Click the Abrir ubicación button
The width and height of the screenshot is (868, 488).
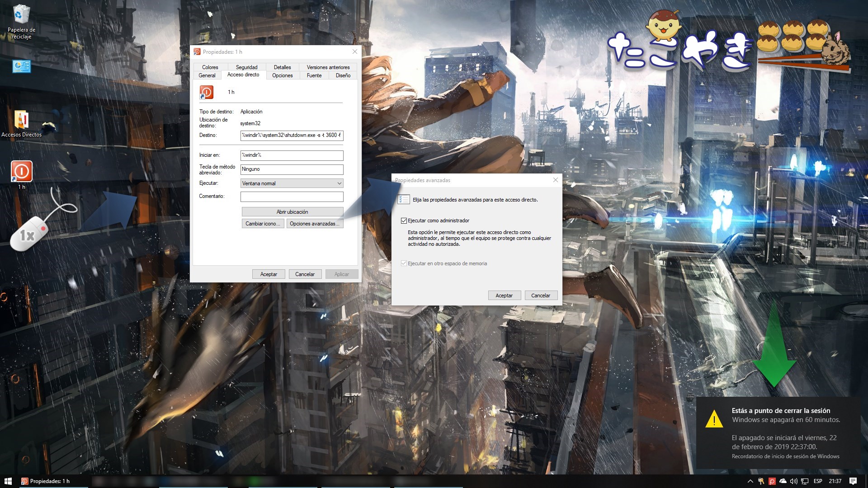[x=292, y=212]
